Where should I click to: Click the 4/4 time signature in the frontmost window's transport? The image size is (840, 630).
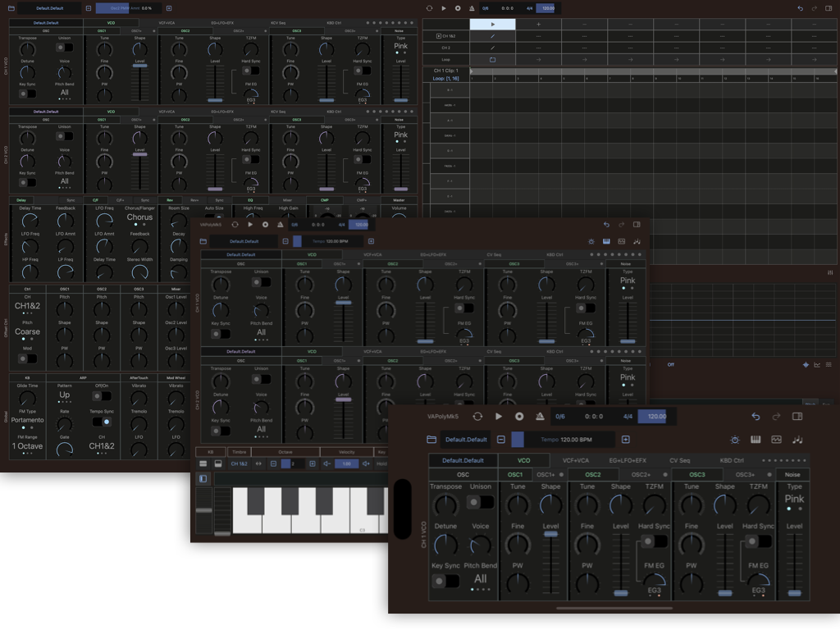tap(628, 417)
